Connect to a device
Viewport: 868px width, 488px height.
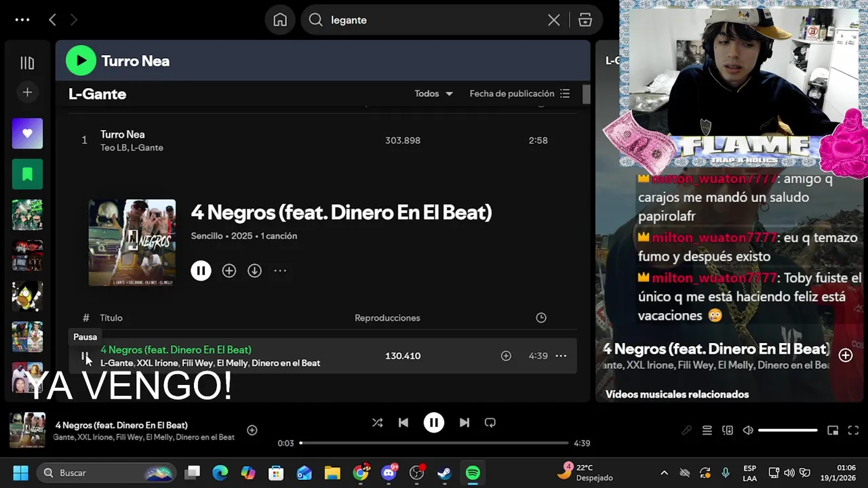(x=728, y=430)
